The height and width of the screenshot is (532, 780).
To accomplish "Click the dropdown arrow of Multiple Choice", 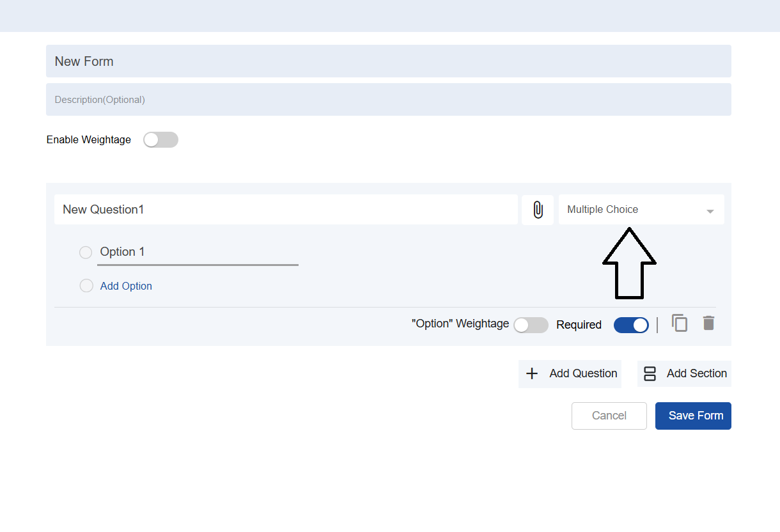I will (x=710, y=211).
